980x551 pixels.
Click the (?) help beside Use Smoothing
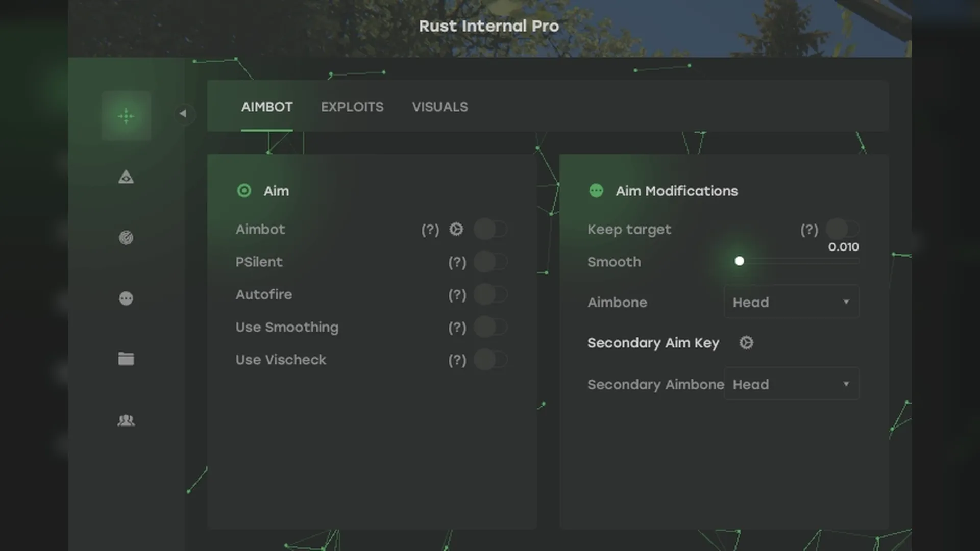457,328
